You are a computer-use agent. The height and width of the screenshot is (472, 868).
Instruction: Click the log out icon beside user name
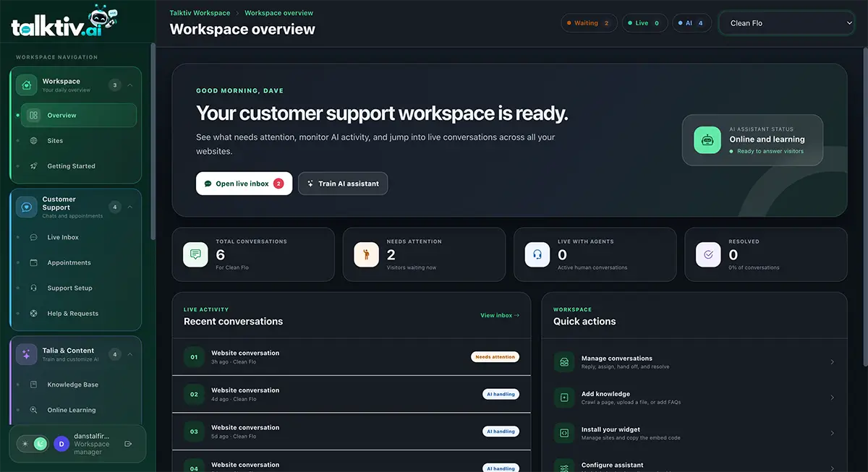click(128, 444)
